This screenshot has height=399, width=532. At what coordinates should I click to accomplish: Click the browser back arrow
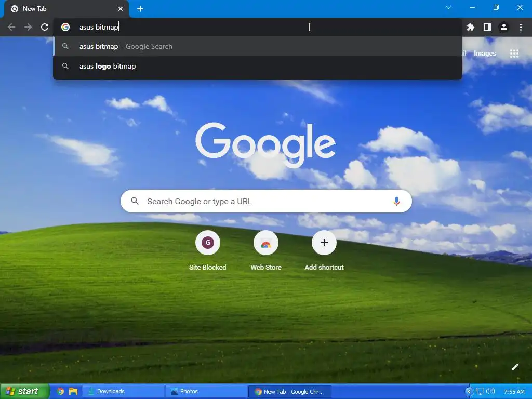point(11,27)
